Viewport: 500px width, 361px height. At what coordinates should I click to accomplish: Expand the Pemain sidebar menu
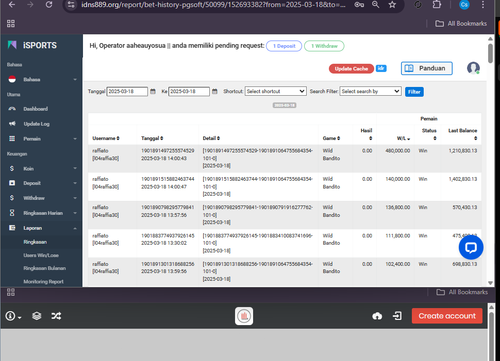pos(42,139)
